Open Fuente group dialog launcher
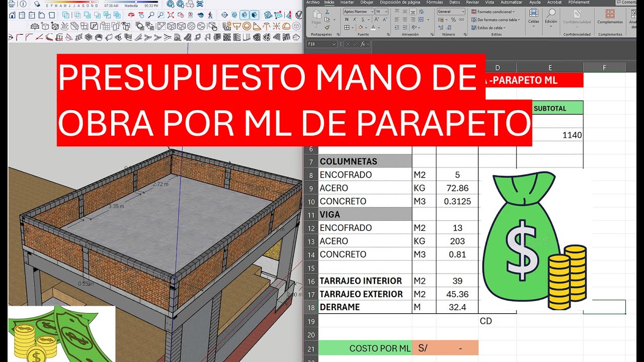 (388, 34)
